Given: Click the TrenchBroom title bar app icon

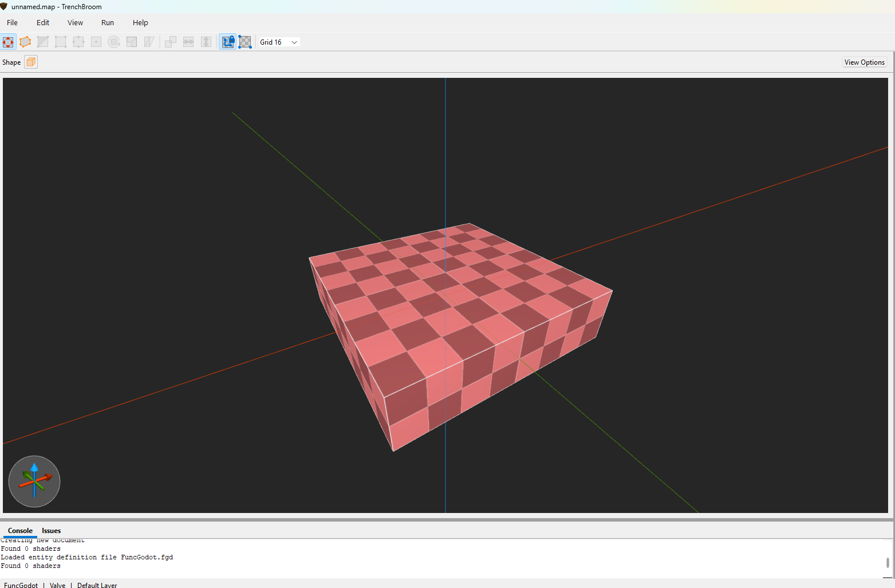Looking at the screenshot, I should click(4, 6).
